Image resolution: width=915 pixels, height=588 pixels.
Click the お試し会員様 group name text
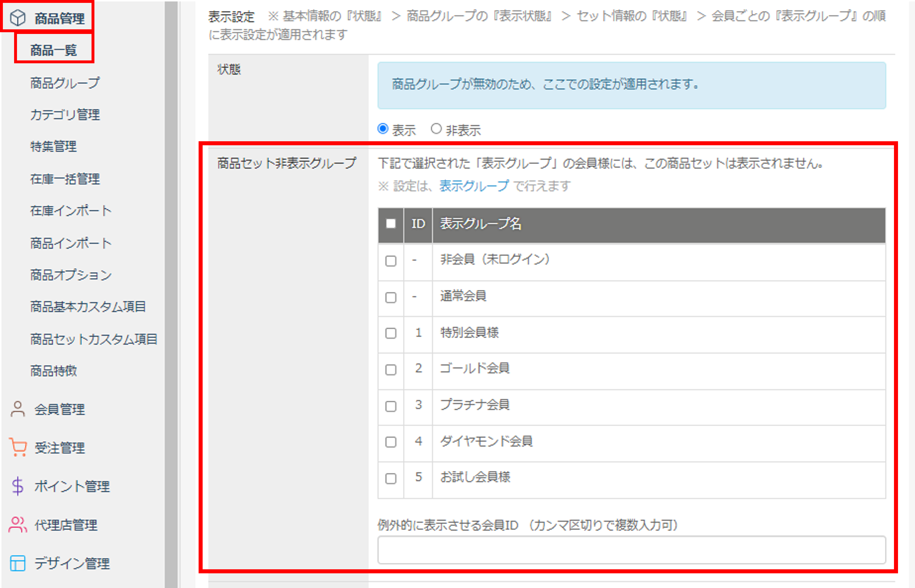pyautogui.click(x=475, y=477)
